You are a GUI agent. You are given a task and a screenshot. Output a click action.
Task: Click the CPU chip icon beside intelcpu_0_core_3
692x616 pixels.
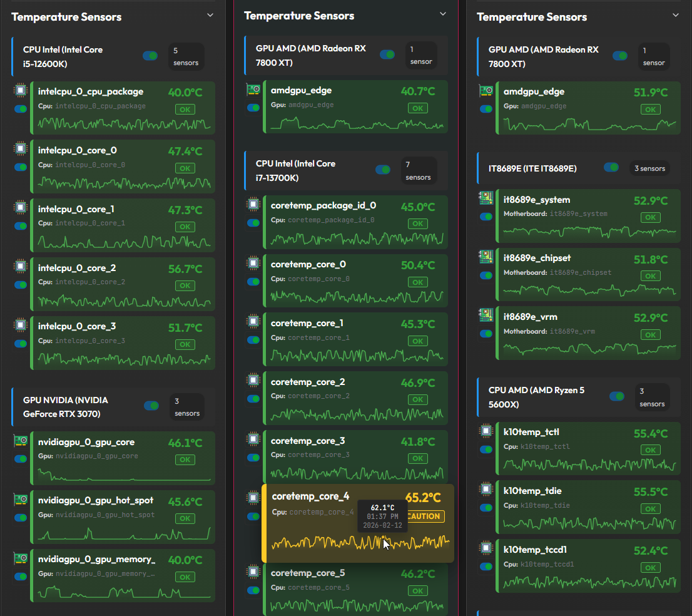(x=21, y=325)
